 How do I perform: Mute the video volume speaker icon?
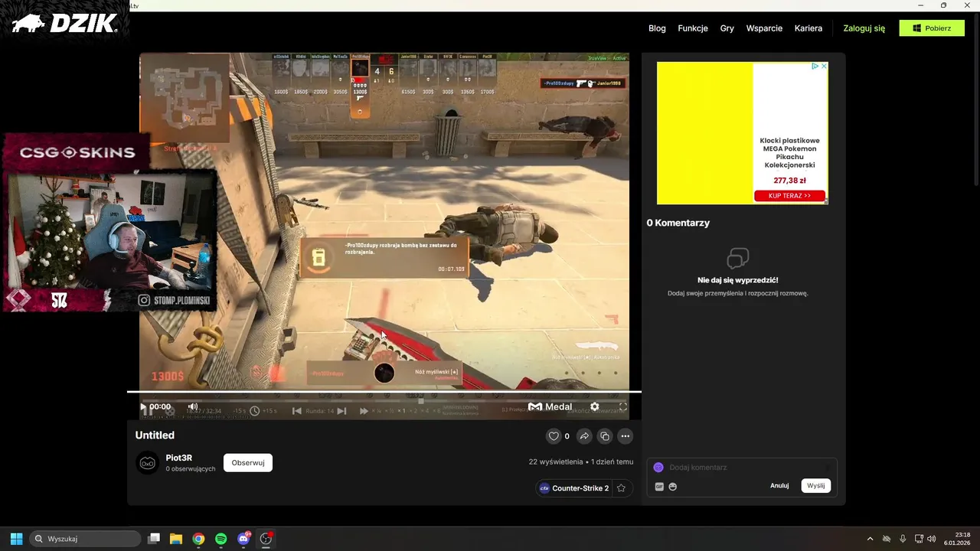pyautogui.click(x=193, y=406)
